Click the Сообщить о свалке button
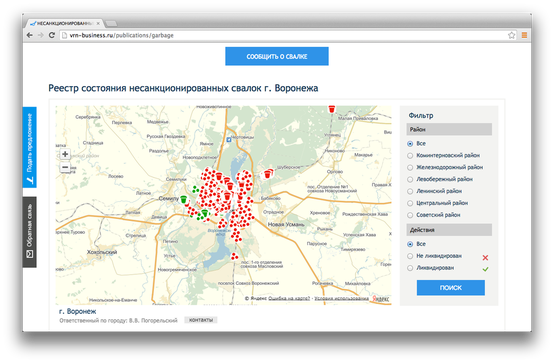Viewport: 554px width, 363px height. coord(277,56)
